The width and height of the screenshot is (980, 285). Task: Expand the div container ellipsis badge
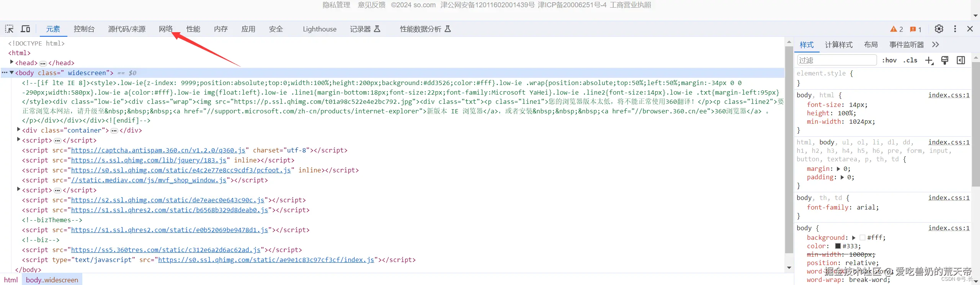(x=114, y=131)
